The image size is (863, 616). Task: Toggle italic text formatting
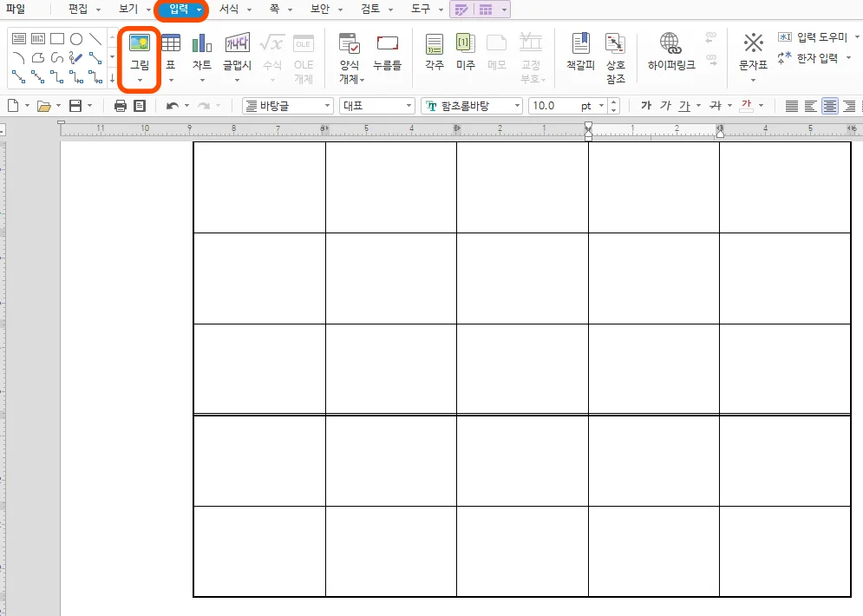click(665, 105)
